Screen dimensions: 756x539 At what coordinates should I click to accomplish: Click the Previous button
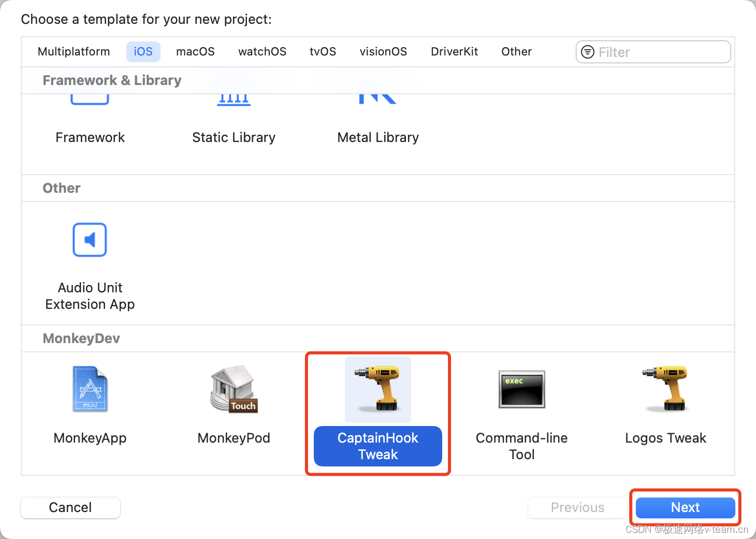point(578,507)
